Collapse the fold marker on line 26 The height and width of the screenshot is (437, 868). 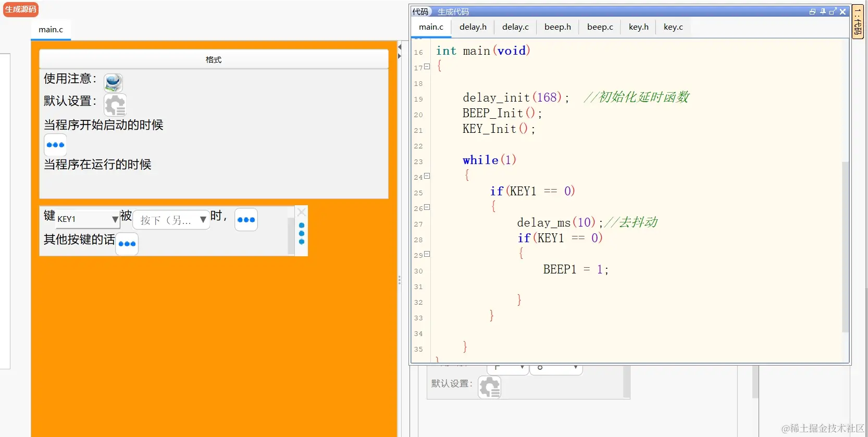(x=427, y=207)
